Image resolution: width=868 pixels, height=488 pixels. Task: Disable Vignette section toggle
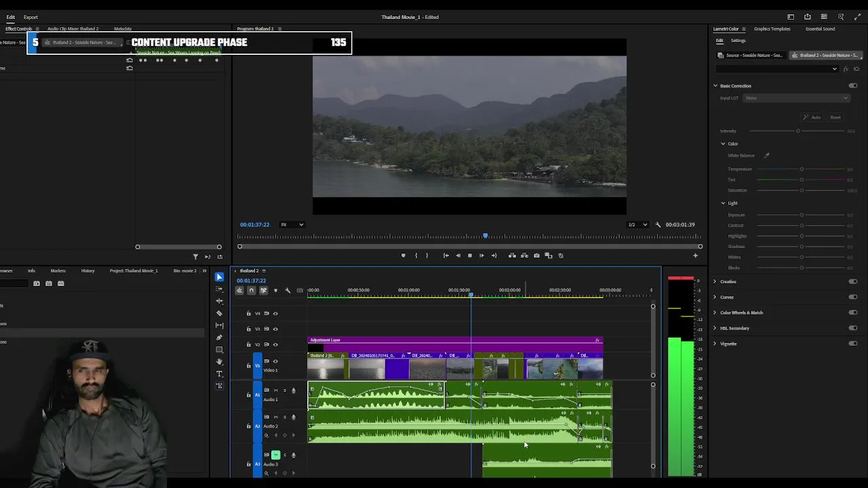click(853, 344)
